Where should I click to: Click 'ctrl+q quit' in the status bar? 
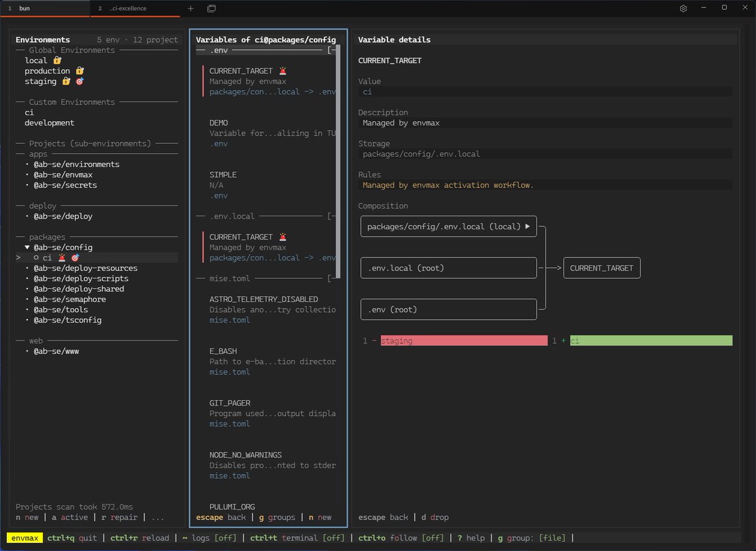(72, 538)
